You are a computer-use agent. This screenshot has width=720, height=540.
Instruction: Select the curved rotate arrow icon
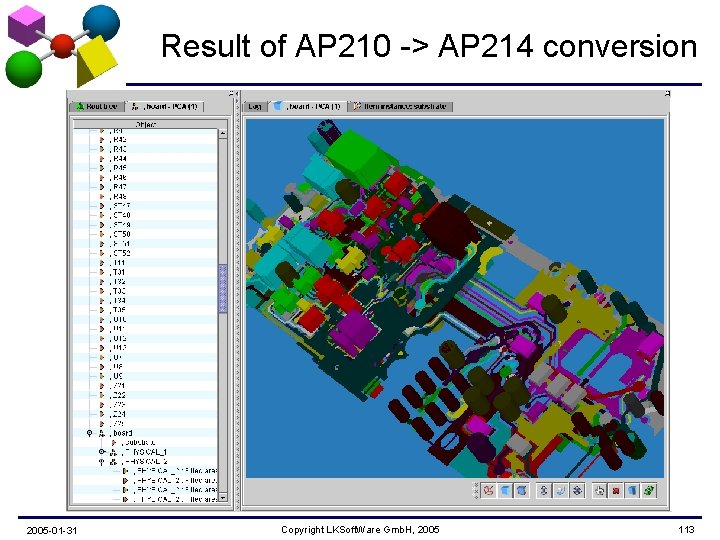click(560, 490)
